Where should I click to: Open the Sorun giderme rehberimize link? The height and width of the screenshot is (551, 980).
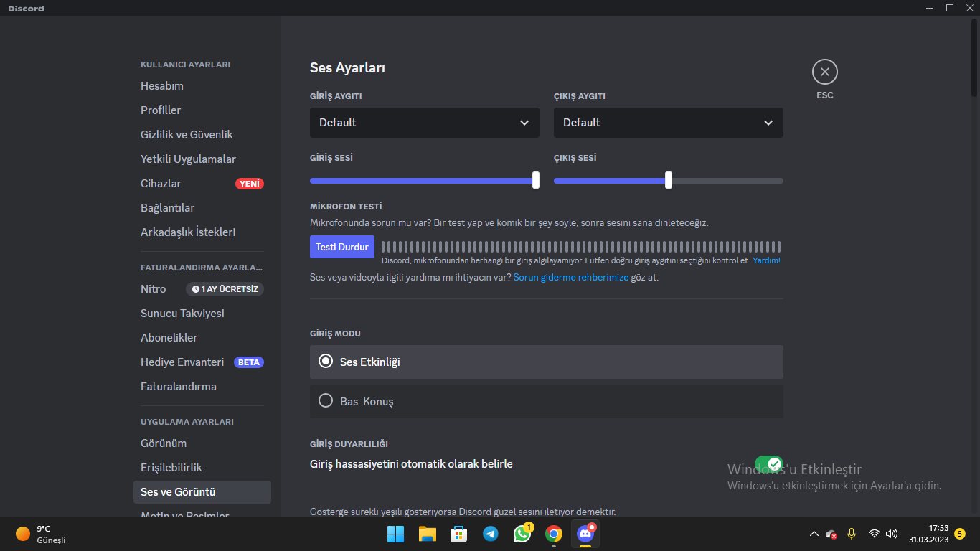tap(571, 277)
